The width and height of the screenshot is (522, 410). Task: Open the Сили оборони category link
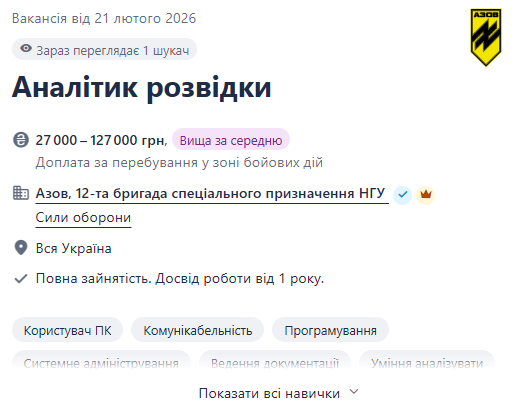point(83,218)
